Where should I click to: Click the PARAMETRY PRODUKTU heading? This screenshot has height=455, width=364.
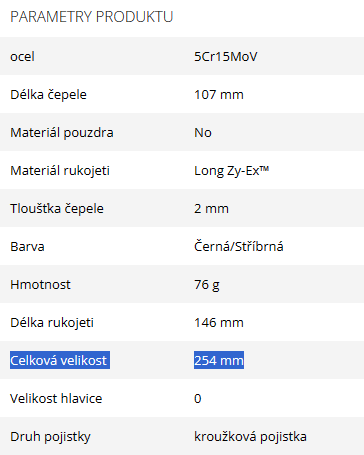coord(92,17)
